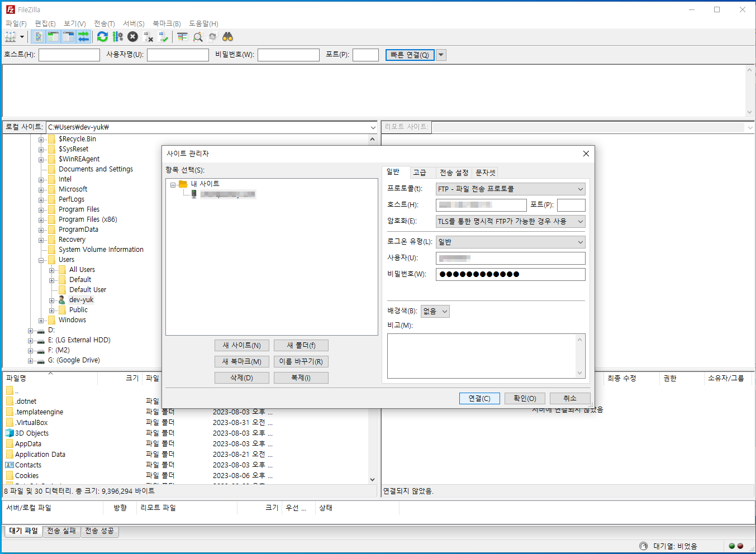756x554 pixels.
Task: Switch to the 고급 tab
Action: [420, 173]
